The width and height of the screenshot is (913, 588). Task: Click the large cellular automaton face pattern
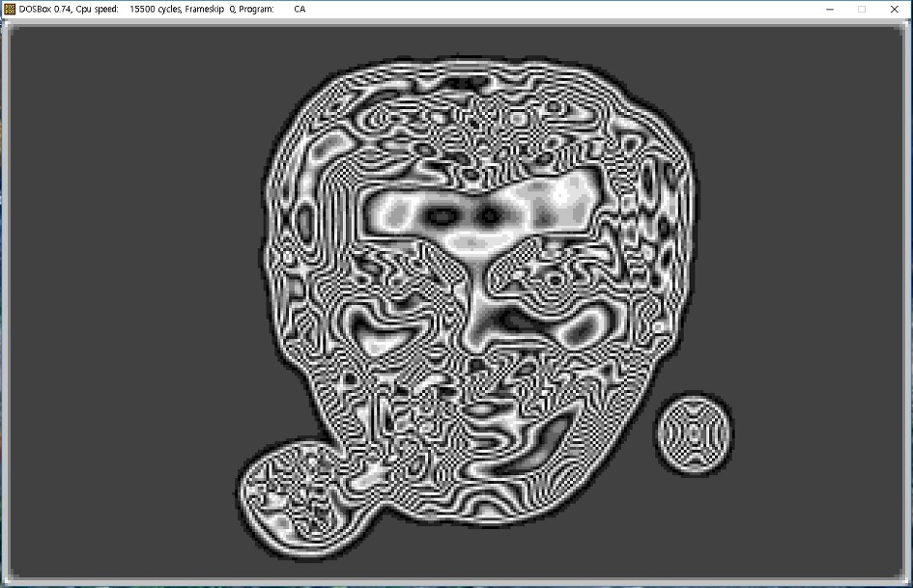pyautogui.click(x=477, y=291)
